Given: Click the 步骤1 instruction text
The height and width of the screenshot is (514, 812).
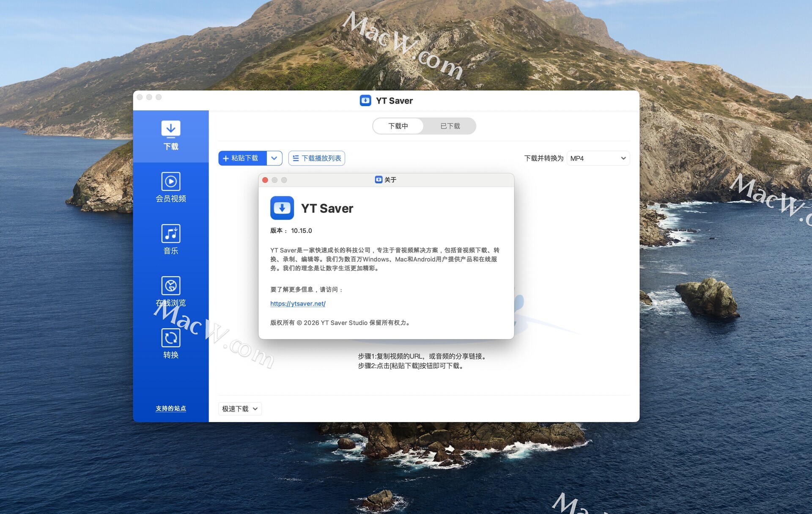Looking at the screenshot, I should coord(423,356).
